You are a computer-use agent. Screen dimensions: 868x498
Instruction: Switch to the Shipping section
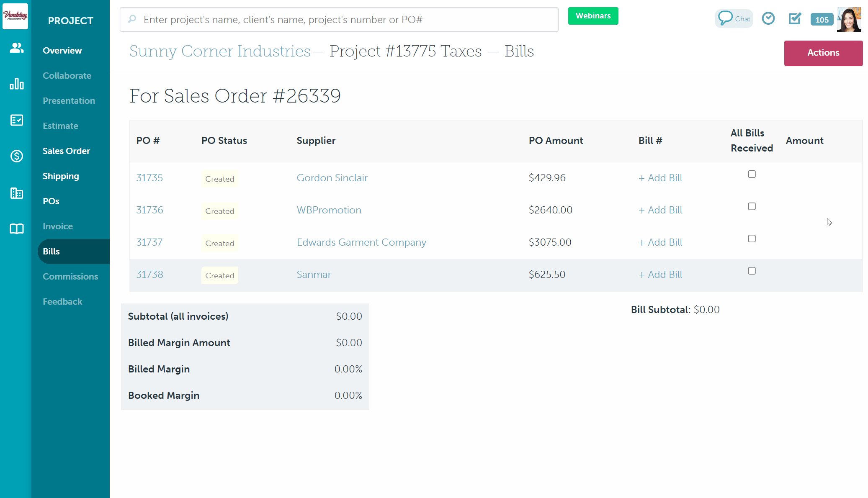pos(61,176)
